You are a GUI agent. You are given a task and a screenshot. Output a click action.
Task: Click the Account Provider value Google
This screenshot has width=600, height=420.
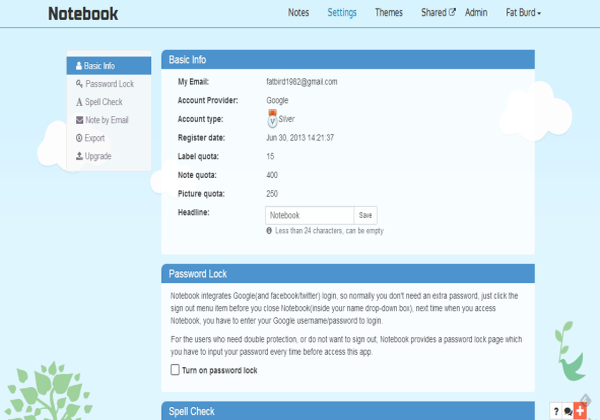coord(277,101)
